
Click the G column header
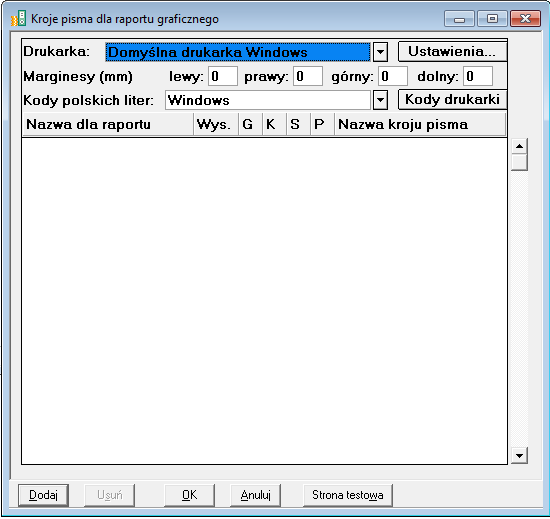pos(250,124)
